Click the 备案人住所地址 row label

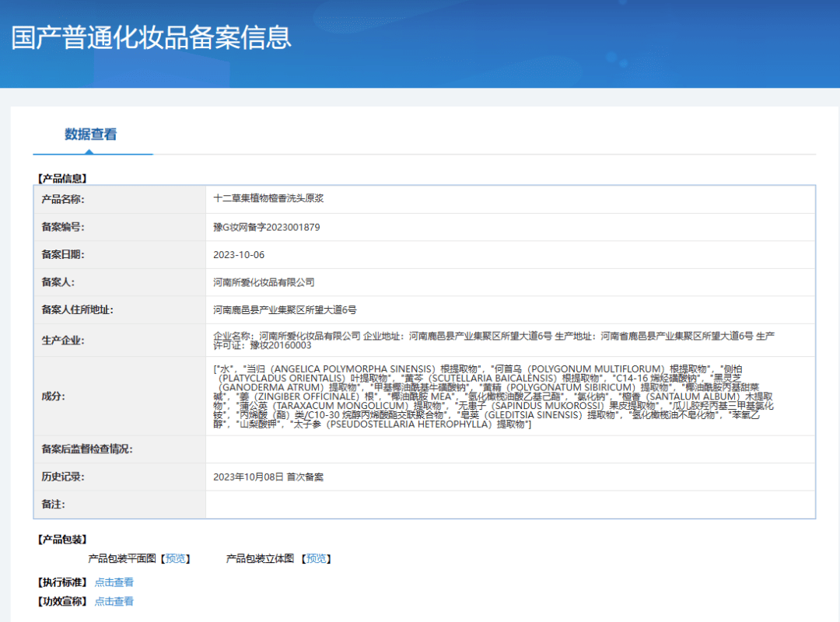78,309
